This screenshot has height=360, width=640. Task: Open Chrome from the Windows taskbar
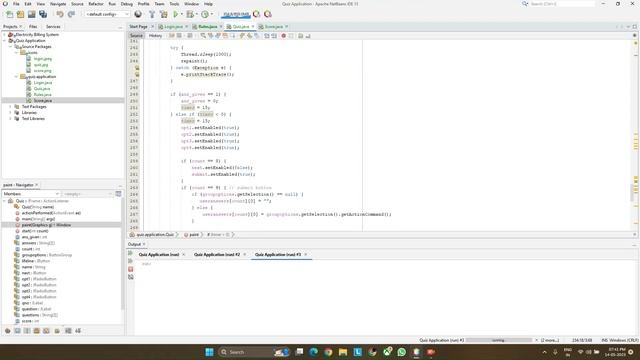(x=328, y=352)
